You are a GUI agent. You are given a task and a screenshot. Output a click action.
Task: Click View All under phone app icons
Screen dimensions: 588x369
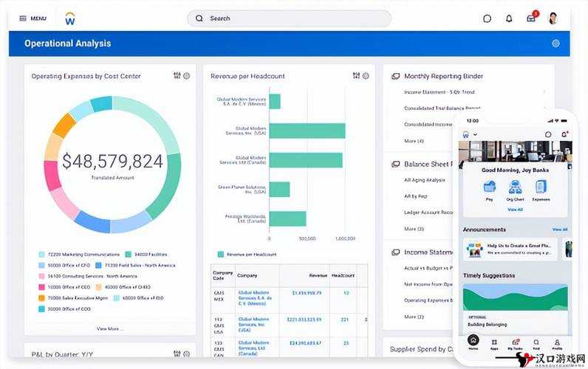515,210
